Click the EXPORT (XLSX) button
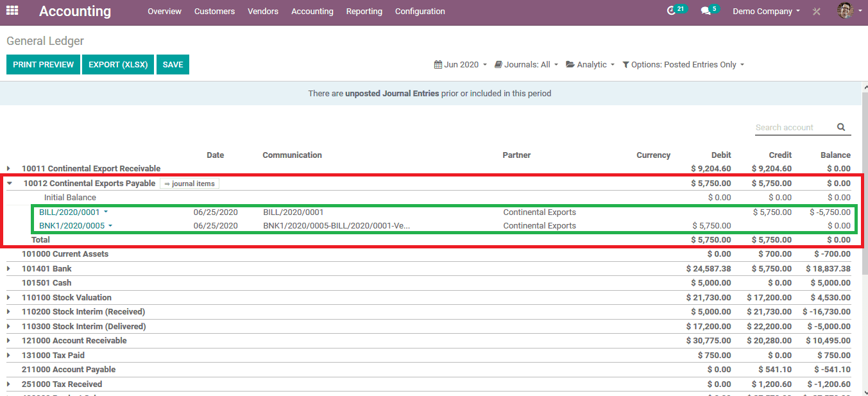The width and height of the screenshot is (868, 396). tap(118, 65)
